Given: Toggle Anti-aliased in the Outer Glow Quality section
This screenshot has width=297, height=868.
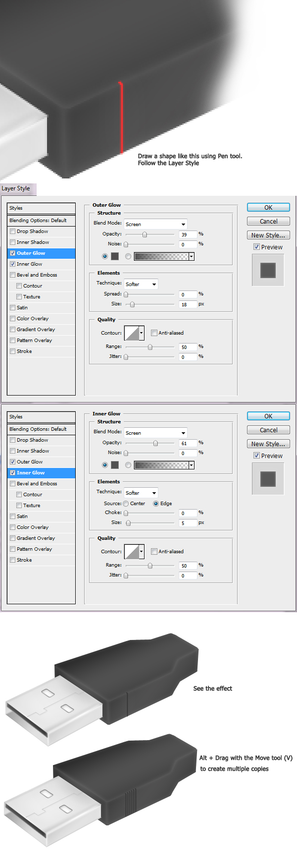Looking at the screenshot, I should coord(154,333).
